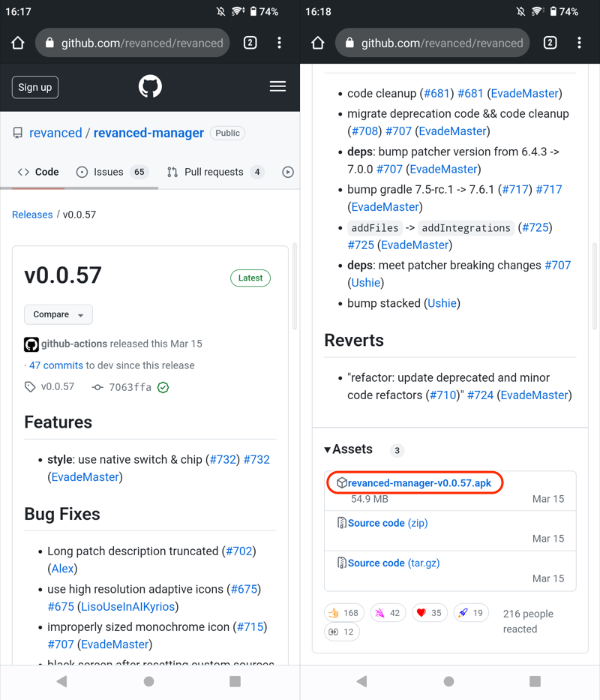Viewport: 600px width, 700px height.
Task: Switch to the Issues tab
Action: pyautogui.click(x=112, y=172)
